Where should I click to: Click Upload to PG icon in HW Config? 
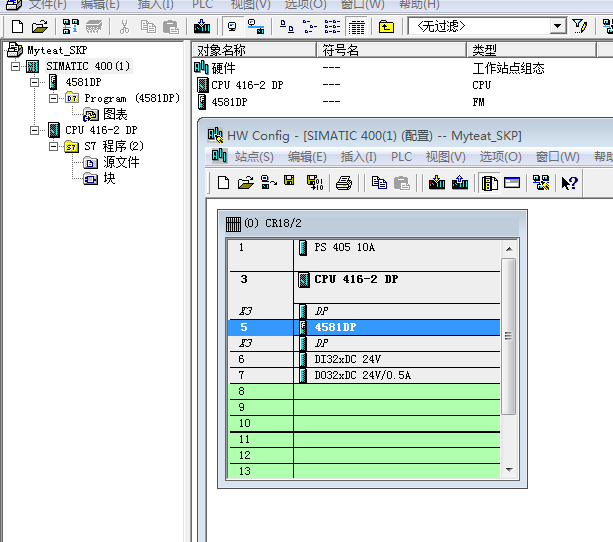tap(460, 183)
